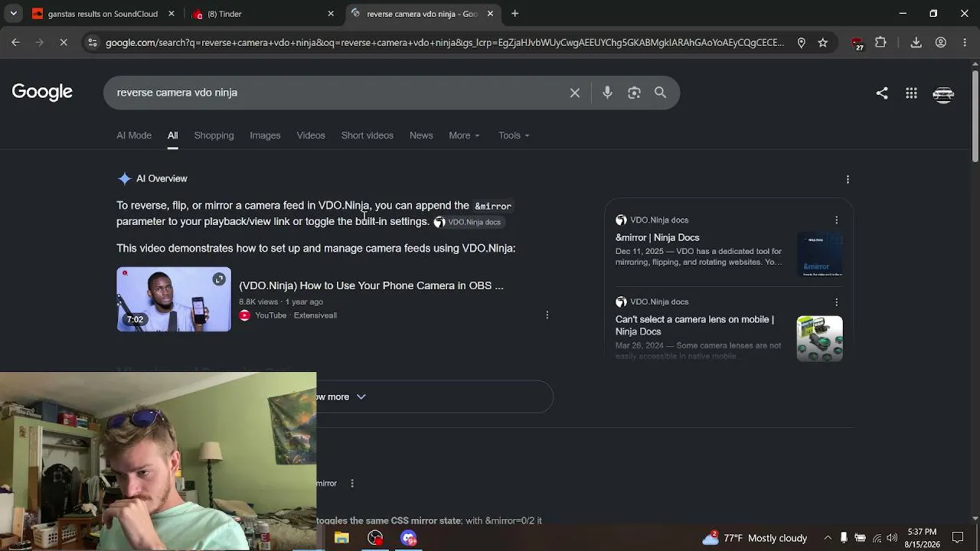Select the Images results tab

point(265,135)
